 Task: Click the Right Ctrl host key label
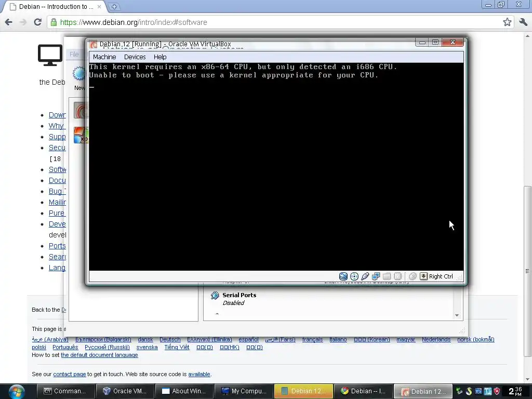pyautogui.click(x=441, y=276)
